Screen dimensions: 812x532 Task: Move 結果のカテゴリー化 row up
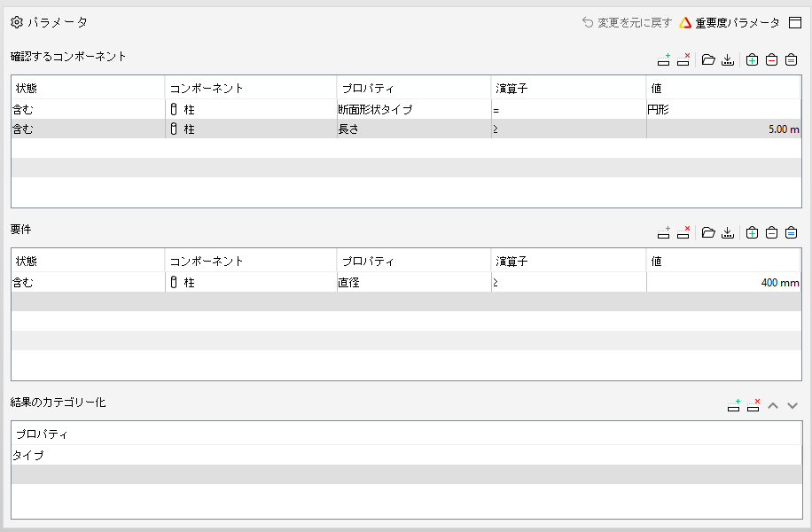[x=773, y=405]
